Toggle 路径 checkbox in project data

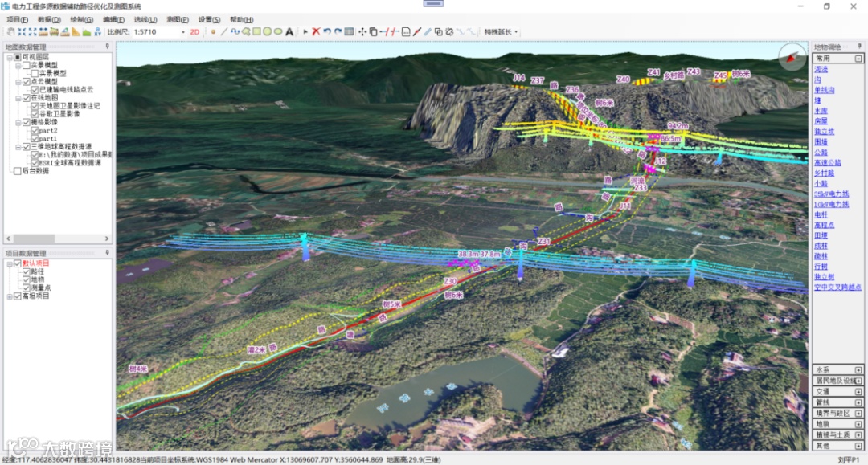click(x=26, y=272)
